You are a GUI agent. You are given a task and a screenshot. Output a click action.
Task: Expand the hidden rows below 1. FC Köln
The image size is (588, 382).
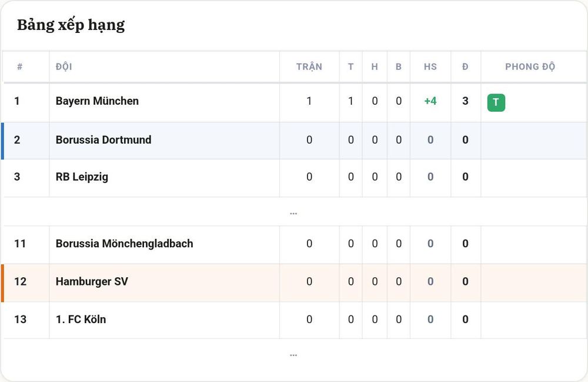click(293, 354)
